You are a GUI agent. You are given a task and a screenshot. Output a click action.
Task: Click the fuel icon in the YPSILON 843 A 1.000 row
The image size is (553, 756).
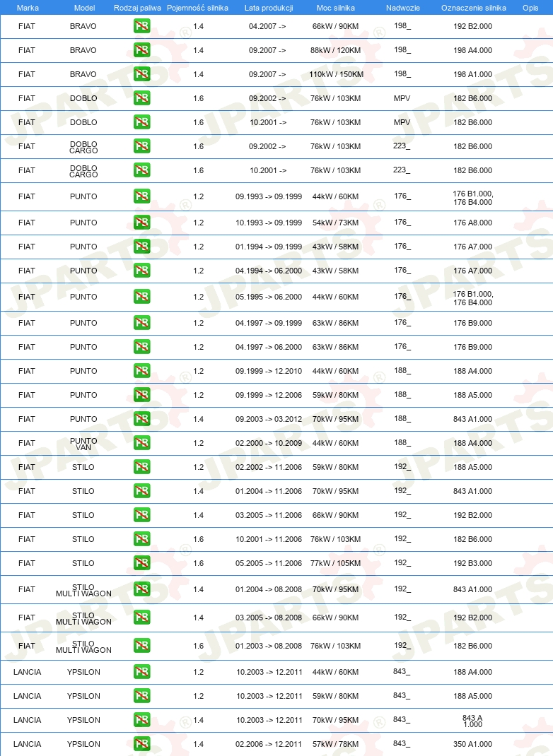pos(142,721)
